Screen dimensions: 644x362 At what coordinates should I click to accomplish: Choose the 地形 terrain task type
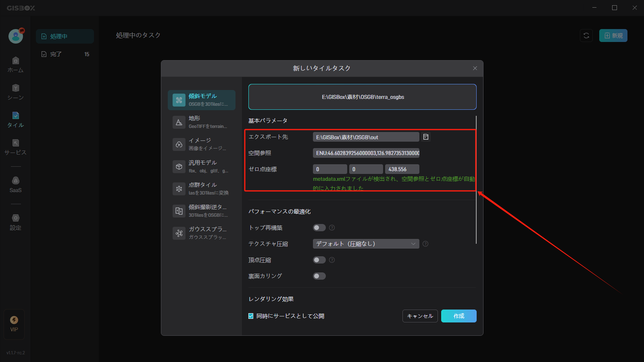(x=202, y=122)
